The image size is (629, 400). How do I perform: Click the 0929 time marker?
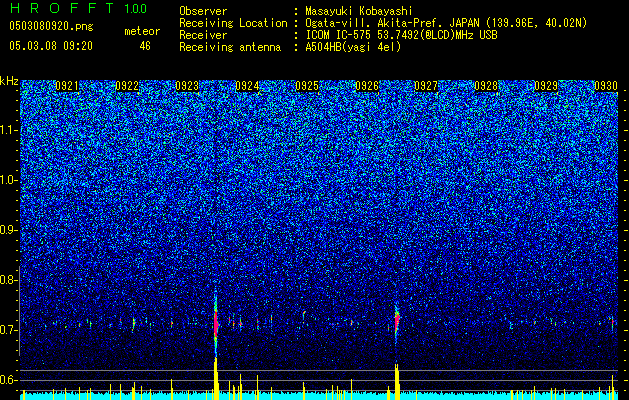[x=546, y=86]
